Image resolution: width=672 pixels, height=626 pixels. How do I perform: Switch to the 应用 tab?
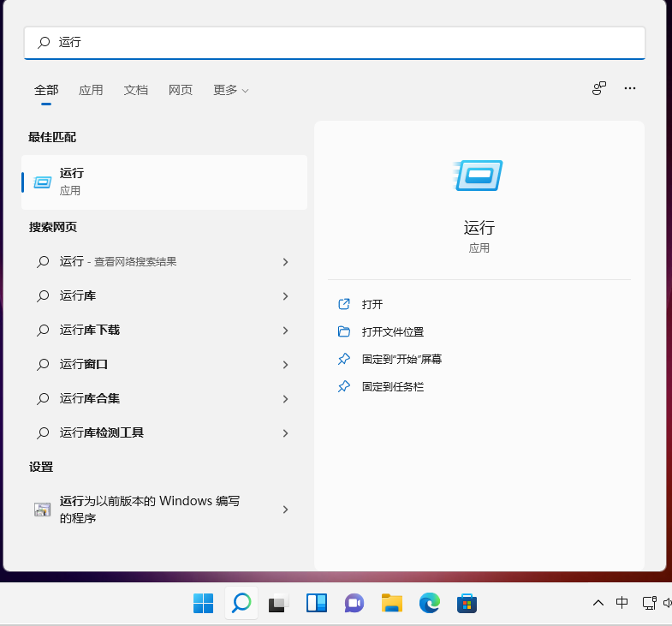tap(91, 90)
